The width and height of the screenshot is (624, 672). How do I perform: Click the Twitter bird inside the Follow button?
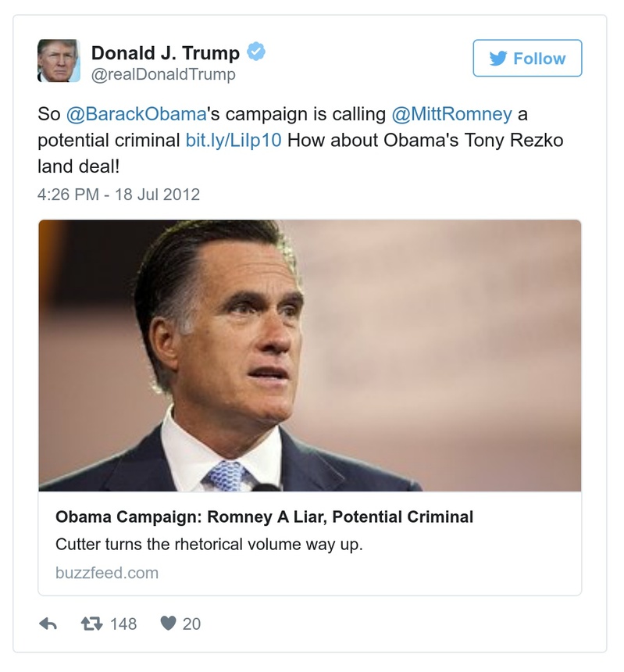499,59
